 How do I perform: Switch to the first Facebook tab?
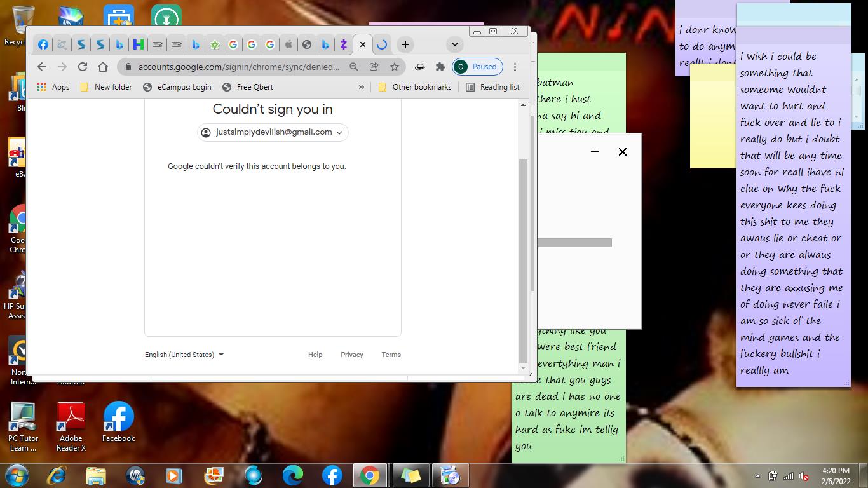[x=43, y=44]
